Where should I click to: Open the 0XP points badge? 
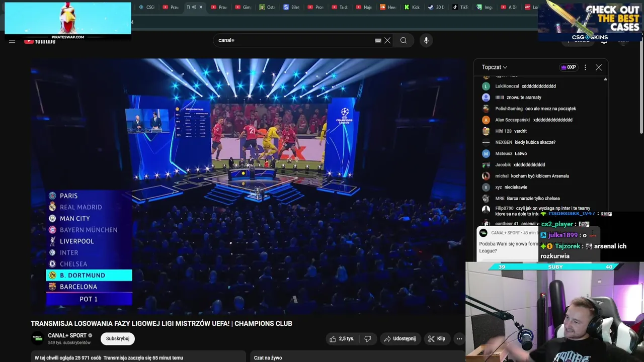569,67
